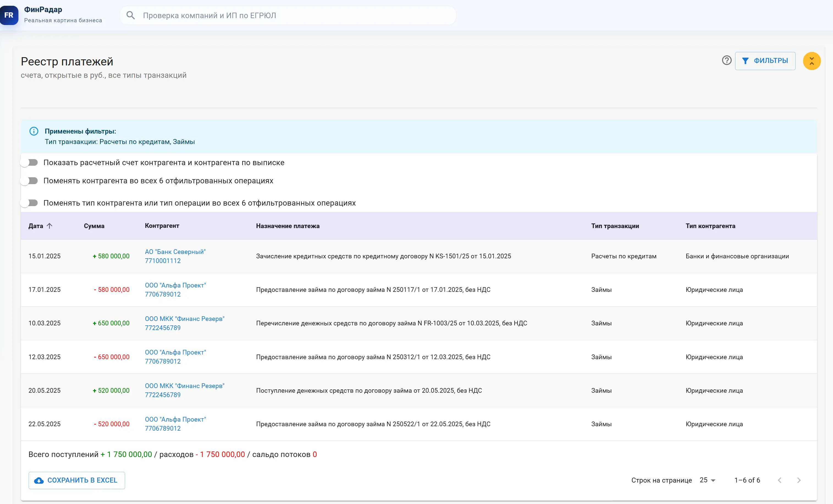Click the amount + 520 000,00
Screen dimensions: 833x504
111,391
